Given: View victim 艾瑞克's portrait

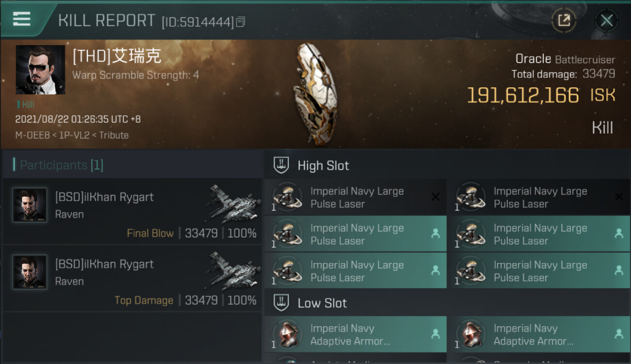Looking at the screenshot, I should 40,70.
